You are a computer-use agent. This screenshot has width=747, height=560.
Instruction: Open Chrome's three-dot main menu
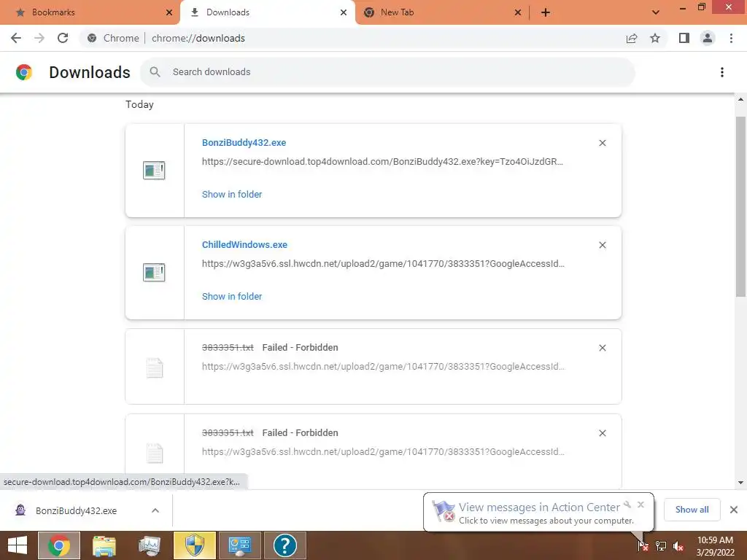pos(731,38)
